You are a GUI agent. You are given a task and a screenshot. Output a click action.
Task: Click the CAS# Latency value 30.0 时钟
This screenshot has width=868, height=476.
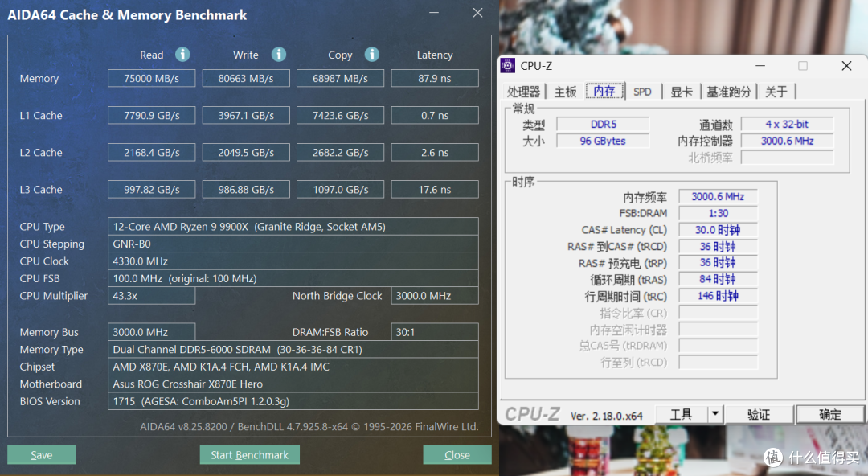coord(718,230)
